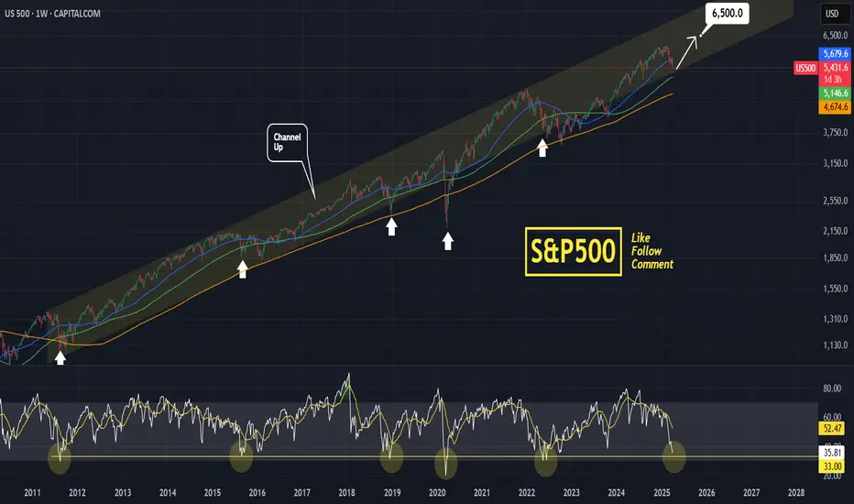Viewport: 854px width, 504px height.
Task: Click the 1,850.0 price axis label
Action: click(835, 257)
